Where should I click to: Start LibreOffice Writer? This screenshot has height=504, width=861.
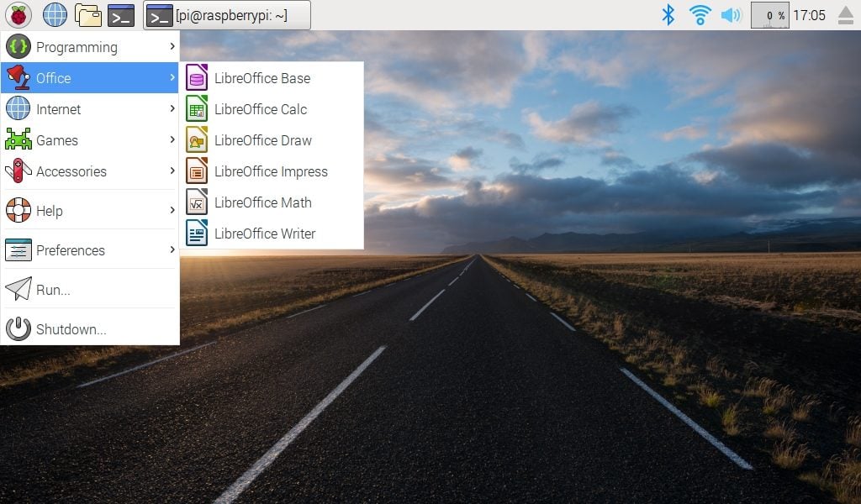(264, 234)
